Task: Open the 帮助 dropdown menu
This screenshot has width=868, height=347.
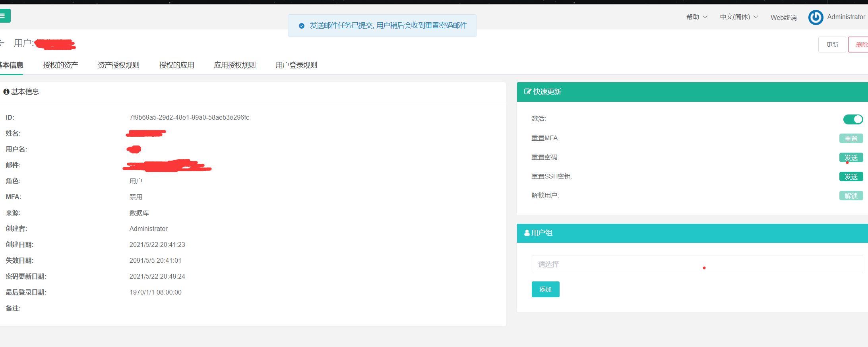Action: point(697,17)
